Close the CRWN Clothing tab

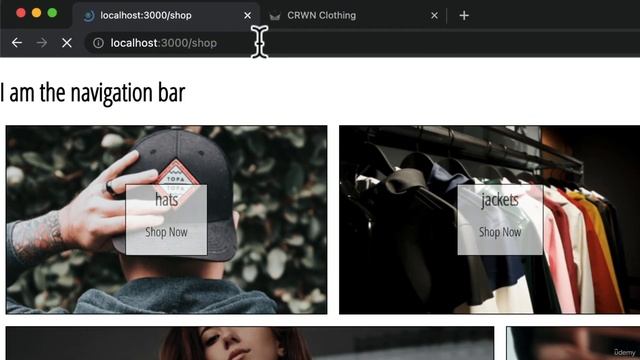434,16
